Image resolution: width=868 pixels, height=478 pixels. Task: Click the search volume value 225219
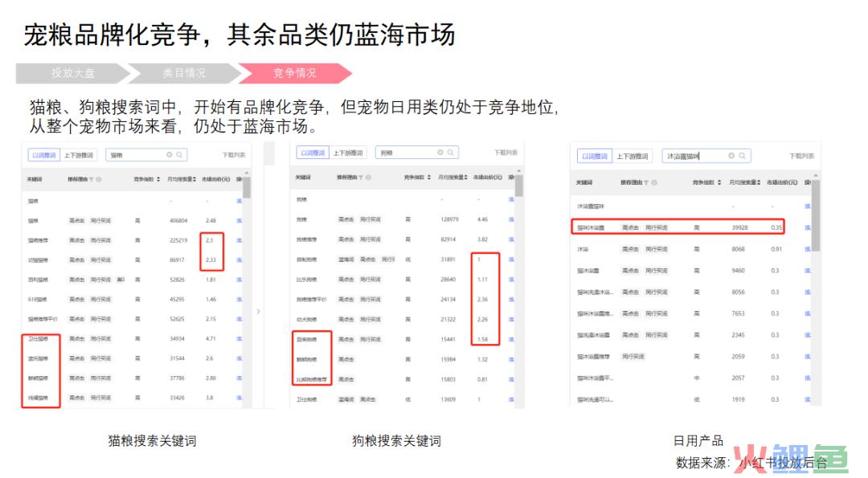coord(178,240)
